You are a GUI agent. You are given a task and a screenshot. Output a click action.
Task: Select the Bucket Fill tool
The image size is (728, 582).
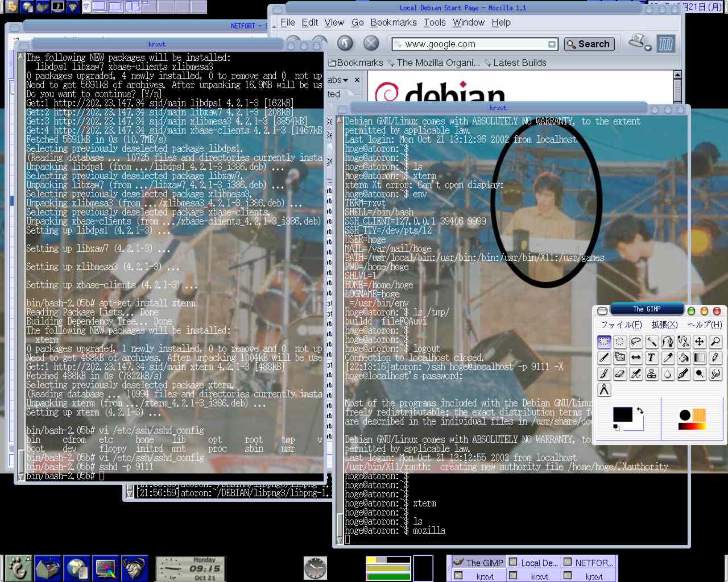tap(684, 357)
